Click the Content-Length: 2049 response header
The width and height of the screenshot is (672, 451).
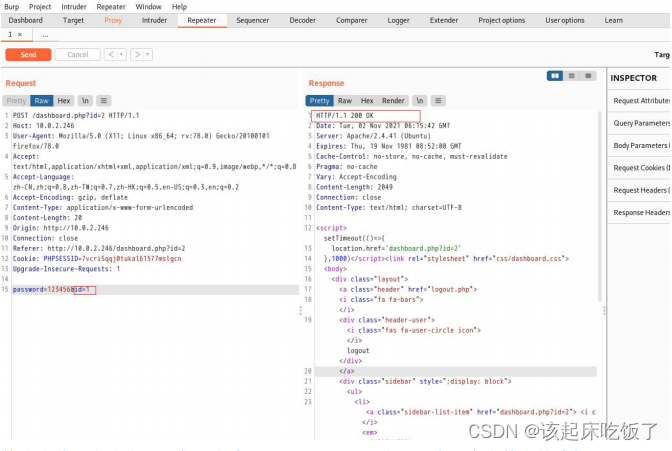354,187
